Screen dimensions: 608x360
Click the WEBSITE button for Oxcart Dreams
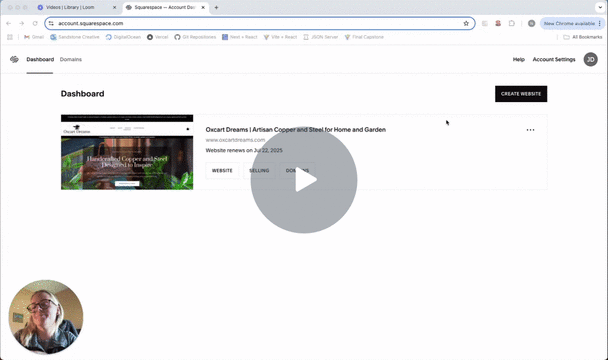tap(222, 171)
